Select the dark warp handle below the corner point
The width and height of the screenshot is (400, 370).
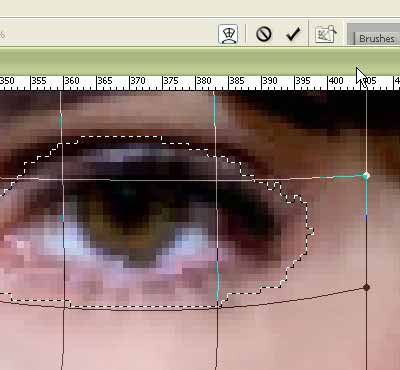click(x=366, y=287)
